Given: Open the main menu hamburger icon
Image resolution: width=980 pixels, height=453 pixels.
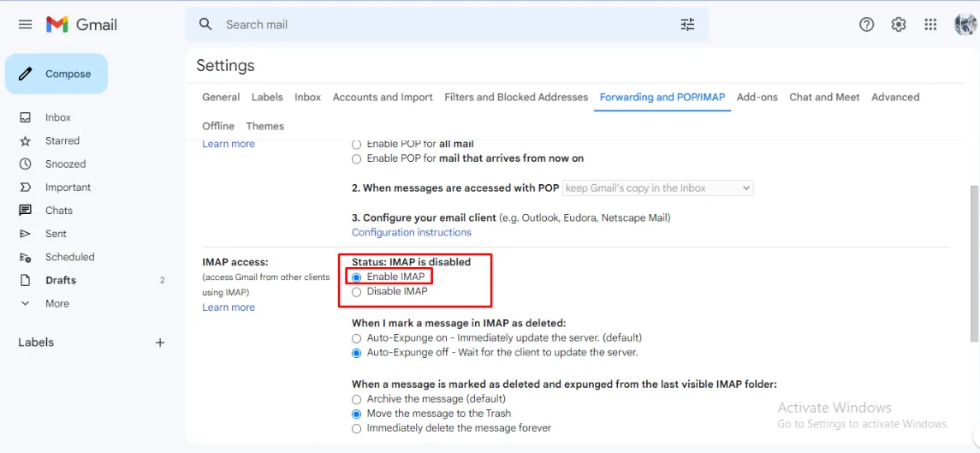Looking at the screenshot, I should pos(25,25).
